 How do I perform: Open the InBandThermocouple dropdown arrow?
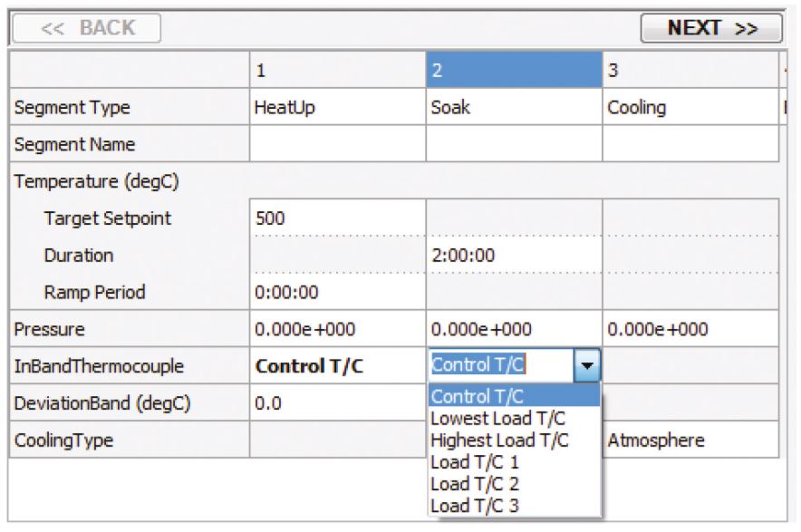[x=588, y=366]
